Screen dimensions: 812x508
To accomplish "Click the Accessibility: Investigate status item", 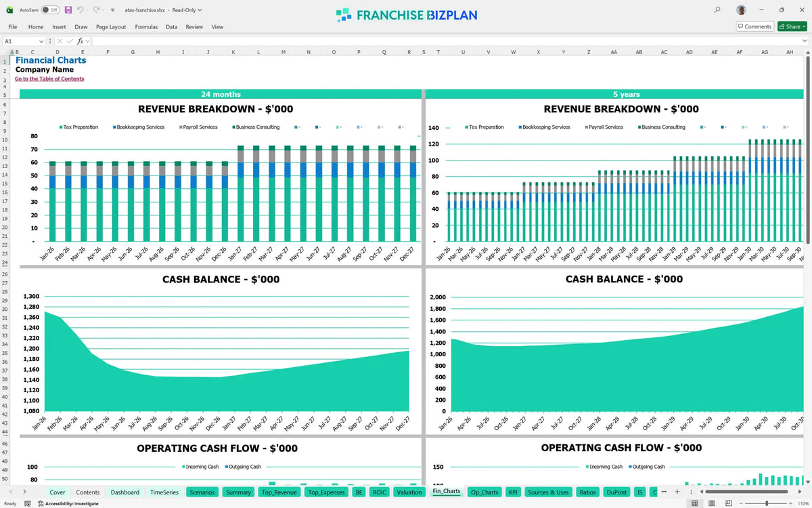I will point(68,503).
